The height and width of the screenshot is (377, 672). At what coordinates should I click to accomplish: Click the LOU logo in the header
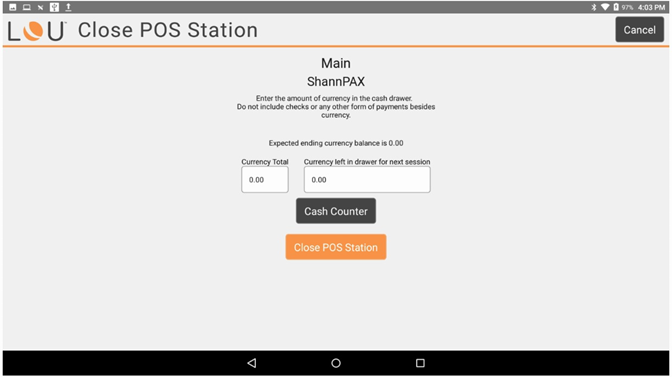click(x=37, y=31)
